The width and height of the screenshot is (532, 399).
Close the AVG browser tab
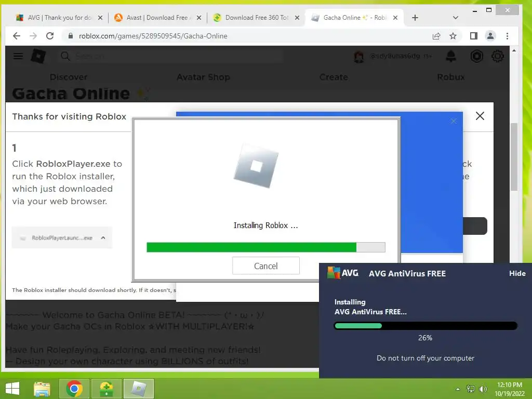[x=100, y=18]
